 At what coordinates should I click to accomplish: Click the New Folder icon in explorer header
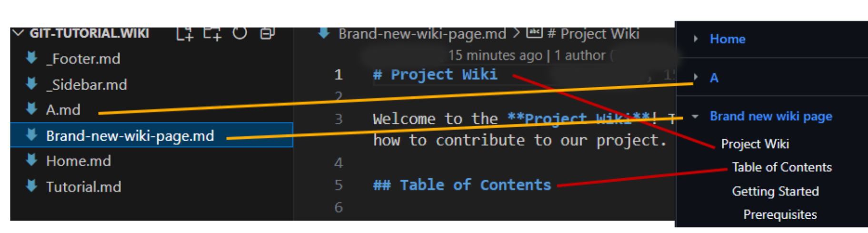(212, 34)
